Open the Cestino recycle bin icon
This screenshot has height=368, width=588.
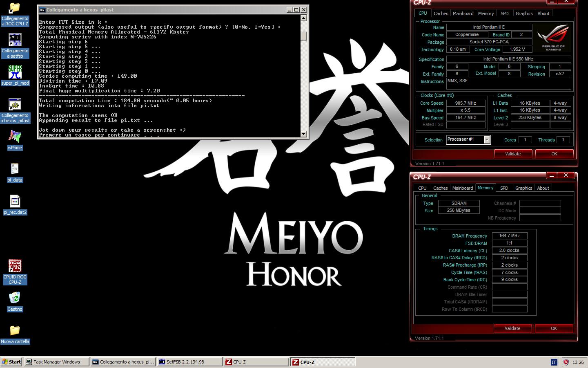15,298
